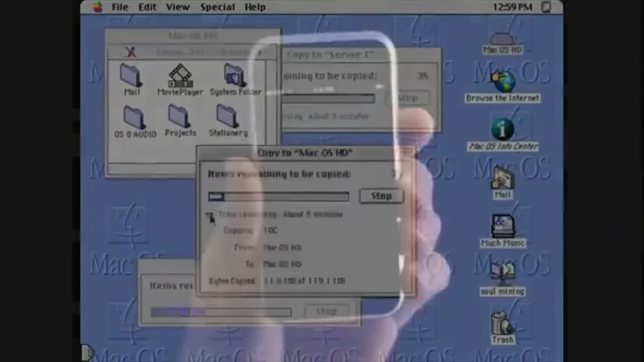Open the Control Strip tab on the desktop edge

86,352
